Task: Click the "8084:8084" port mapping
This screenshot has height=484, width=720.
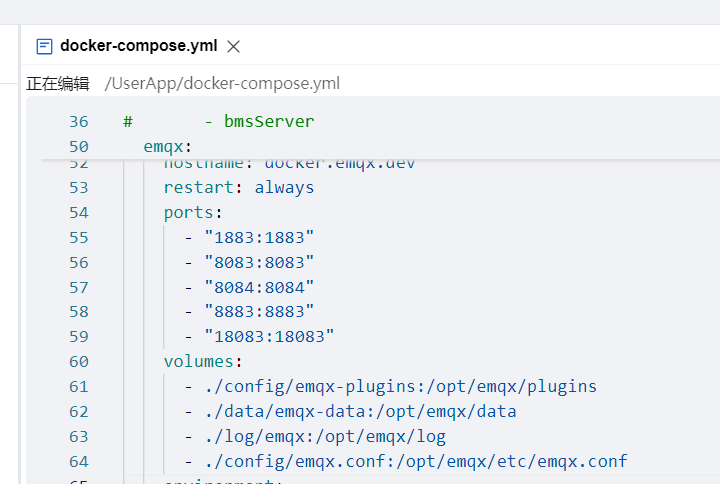Action: pos(259,287)
